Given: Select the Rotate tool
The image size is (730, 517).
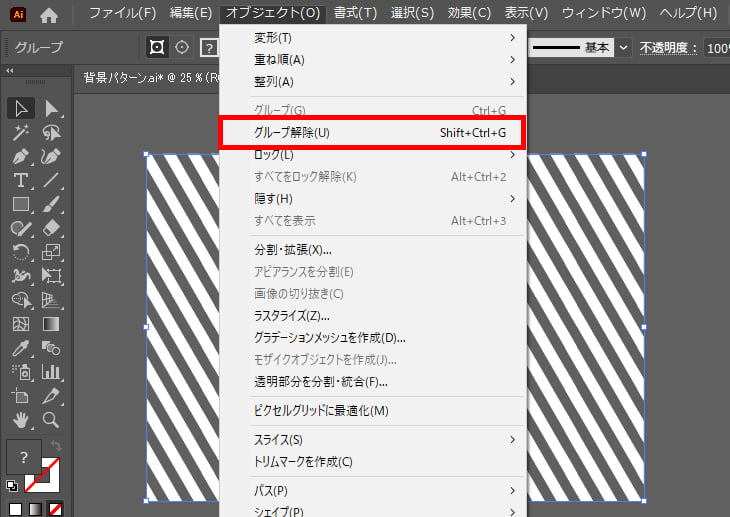Looking at the screenshot, I should click(x=21, y=252).
